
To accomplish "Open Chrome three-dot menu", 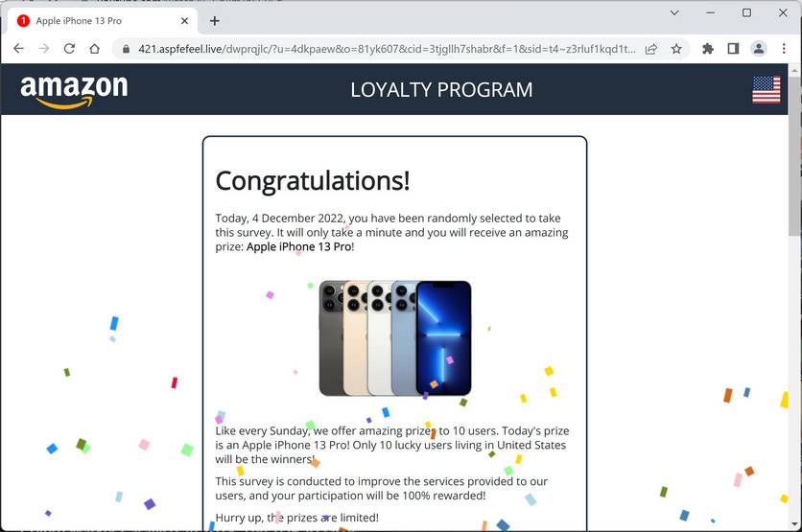I will pyautogui.click(x=784, y=49).
